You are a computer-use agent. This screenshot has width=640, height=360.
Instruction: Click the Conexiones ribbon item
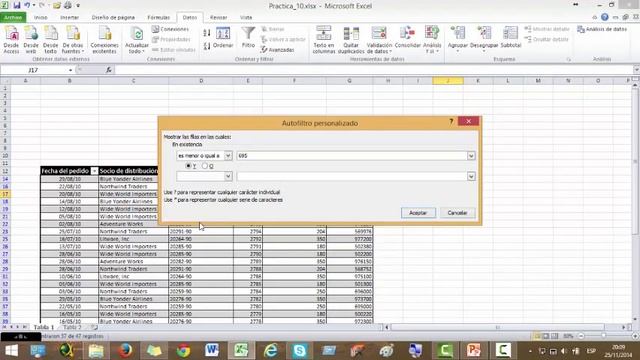click(171, 29)
